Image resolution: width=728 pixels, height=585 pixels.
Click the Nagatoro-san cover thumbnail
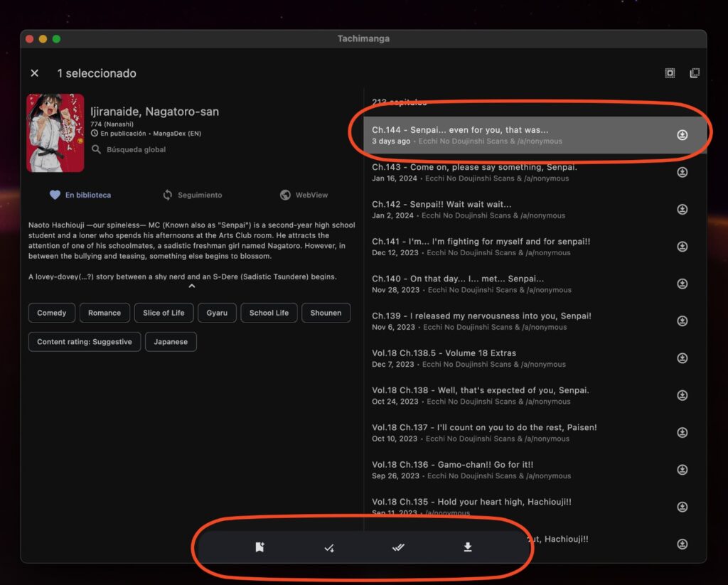55,133
